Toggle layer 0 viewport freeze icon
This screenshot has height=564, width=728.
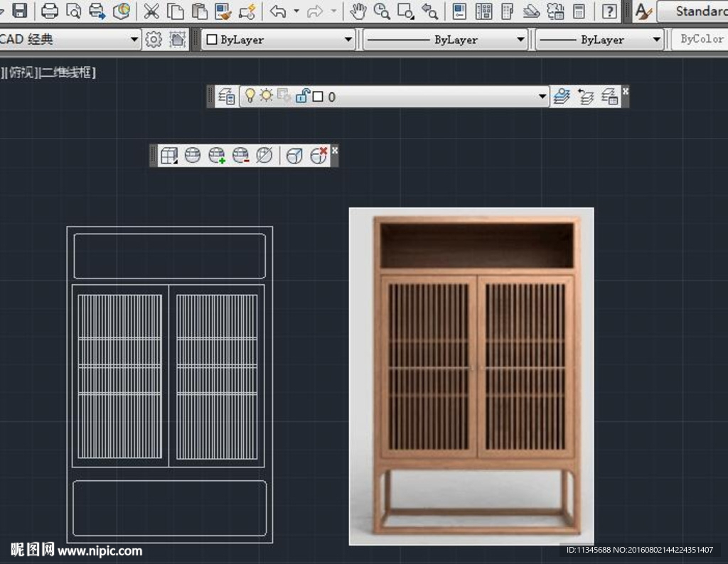tap(284, 96)
